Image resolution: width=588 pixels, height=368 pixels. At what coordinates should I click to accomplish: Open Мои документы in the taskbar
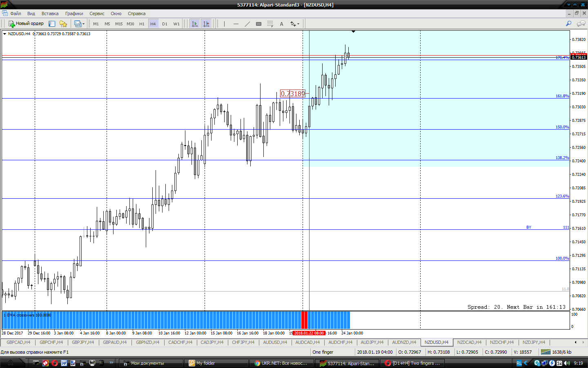[151, 363]
